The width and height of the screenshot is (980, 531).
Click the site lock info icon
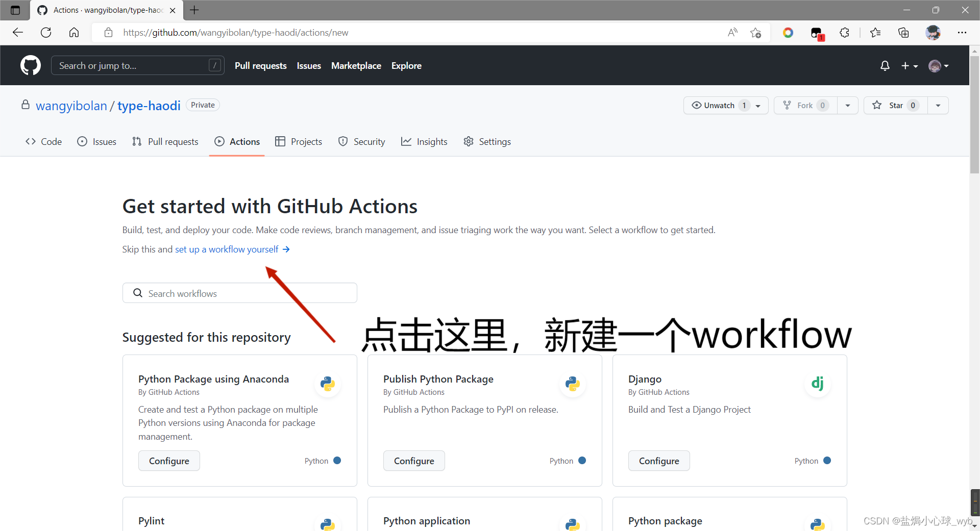(x=108, y=33)
